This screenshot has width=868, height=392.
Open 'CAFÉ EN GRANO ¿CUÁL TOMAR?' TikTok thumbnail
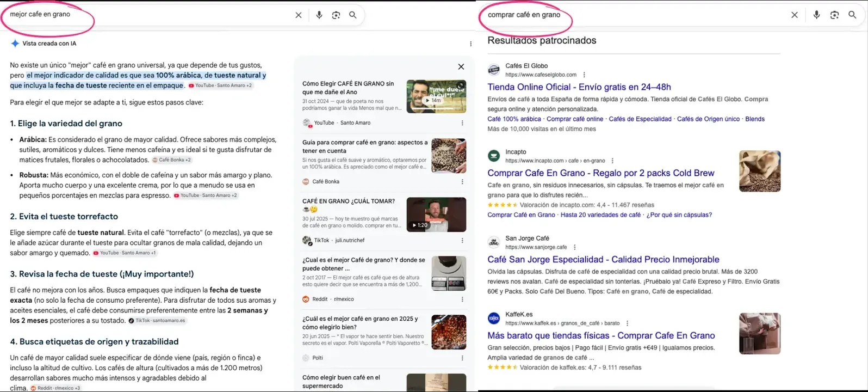click(x=436, y=215)
